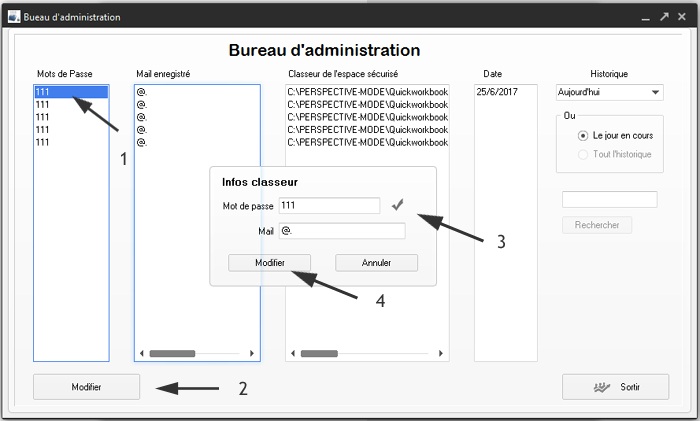Focus the Mail field in Infos classeur
The height and width of the screenshot is (421, 700).
coord(341,231)
